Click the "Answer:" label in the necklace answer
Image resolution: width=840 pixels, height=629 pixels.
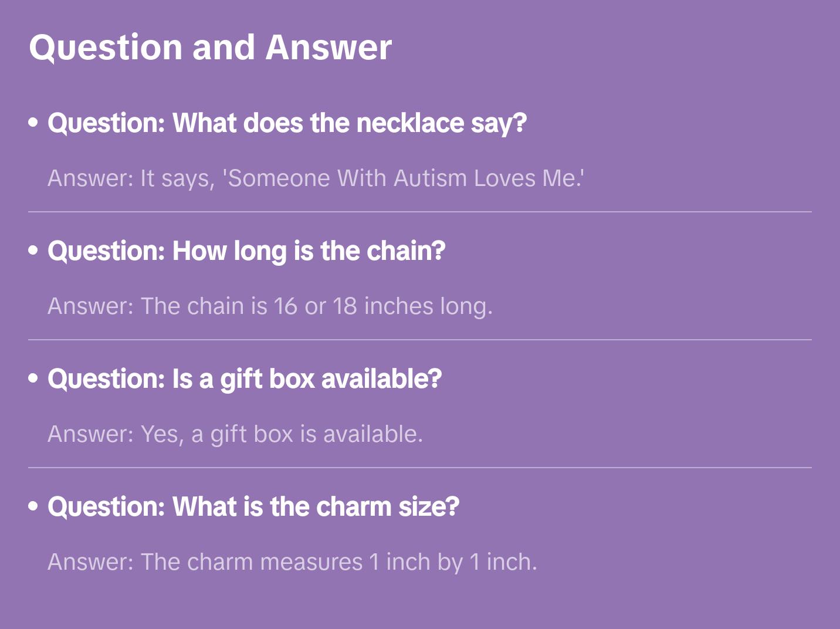click(x=90, y=178)
